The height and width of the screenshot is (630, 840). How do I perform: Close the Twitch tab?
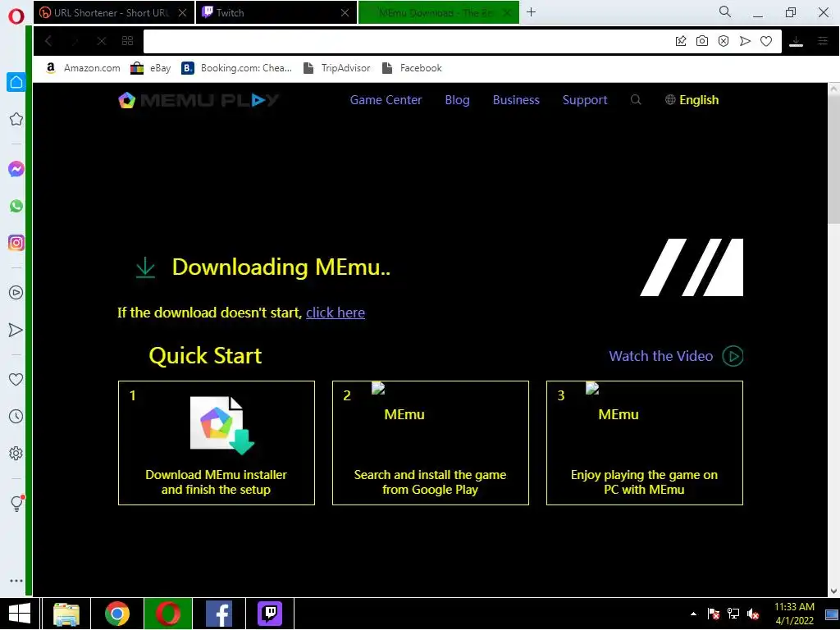pos(345,13)
